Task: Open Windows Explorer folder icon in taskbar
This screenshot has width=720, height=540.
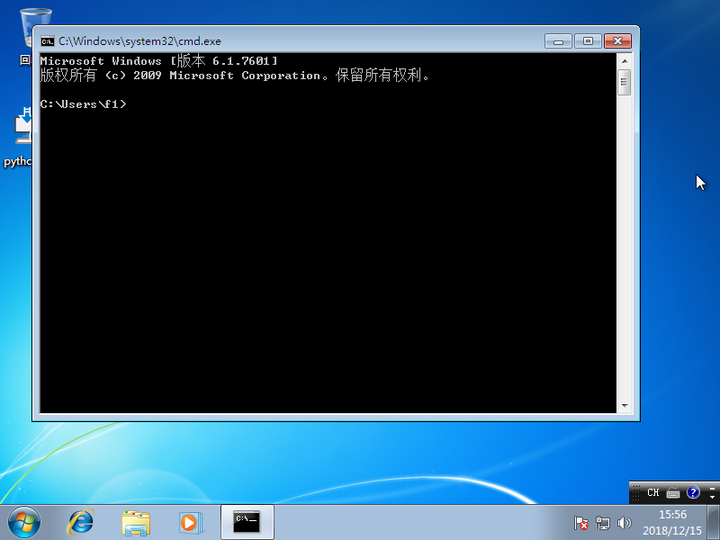Action: (136, 523)
